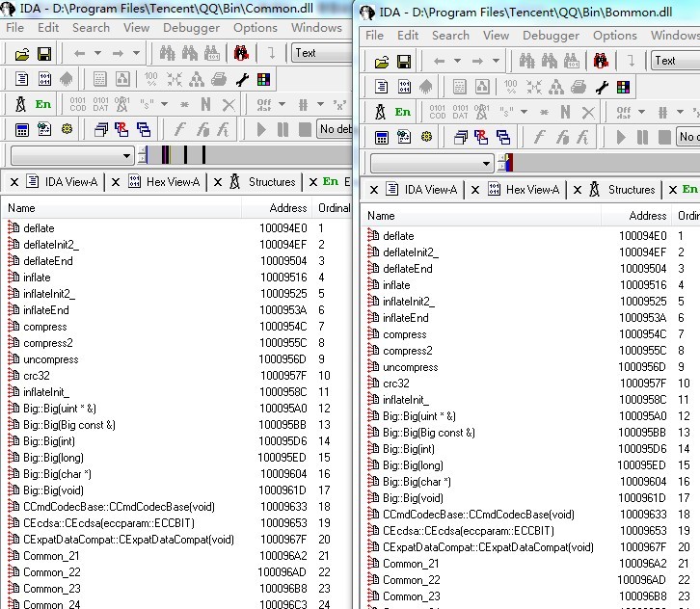
Task: Expand forward-arrow history dropdown in Common.dll window
Action: tap(137, 54)
